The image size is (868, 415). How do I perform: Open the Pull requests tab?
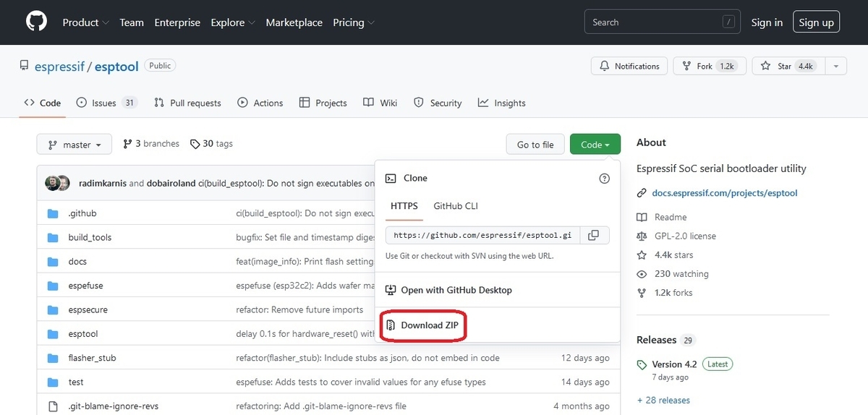(x=187, y=103)
